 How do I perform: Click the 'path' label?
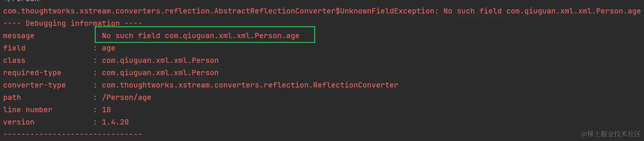tap(12, 98)
